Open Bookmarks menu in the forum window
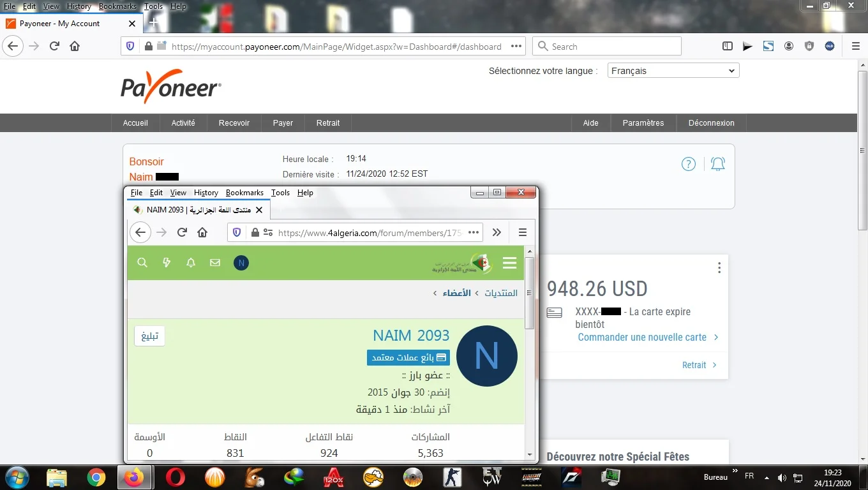868x490 pixels. point(244,193)
